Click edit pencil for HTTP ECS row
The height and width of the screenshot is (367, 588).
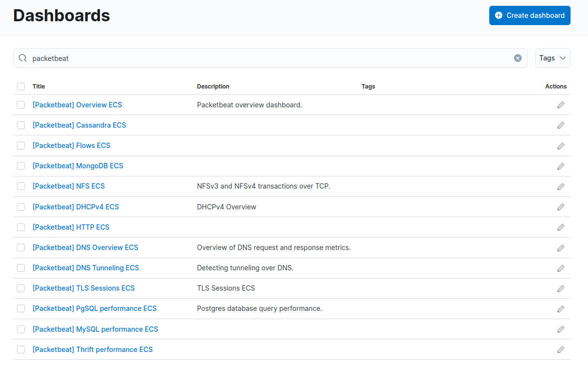(561, 227)
